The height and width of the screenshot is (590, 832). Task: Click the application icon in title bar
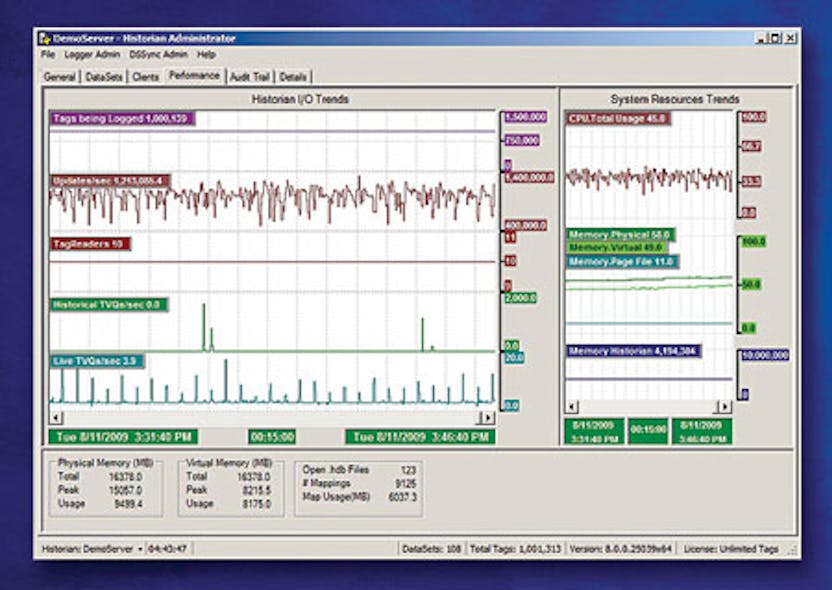click(x=45, y=39)
